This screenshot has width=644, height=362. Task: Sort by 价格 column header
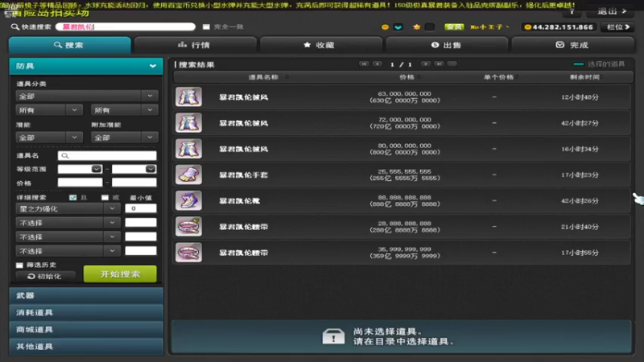coord(407,77)
